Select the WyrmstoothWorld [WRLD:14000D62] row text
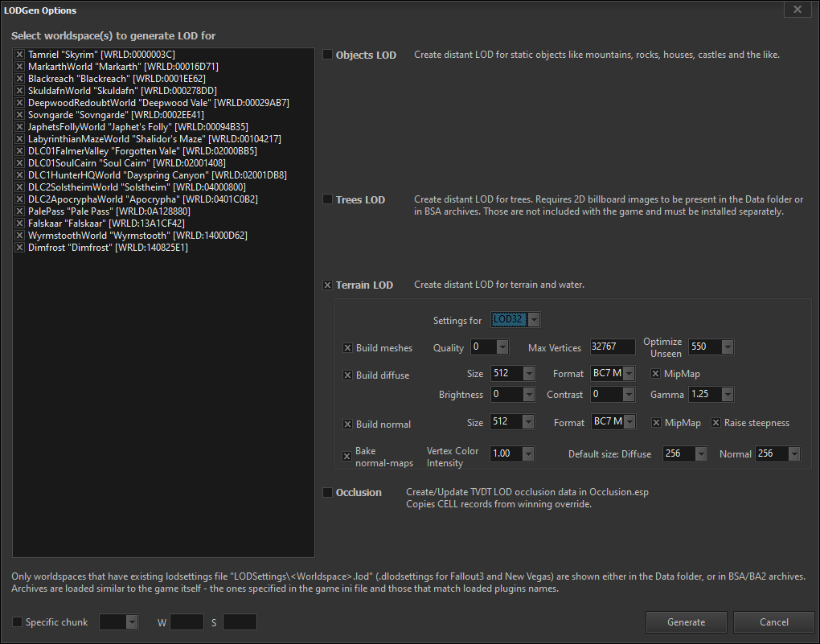 [137, 235]
